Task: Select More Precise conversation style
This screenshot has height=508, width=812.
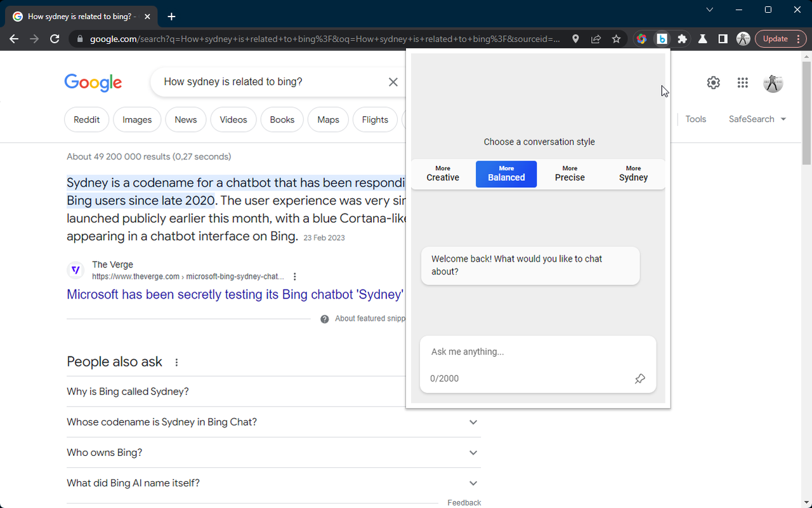Action: tap(570, 174)
